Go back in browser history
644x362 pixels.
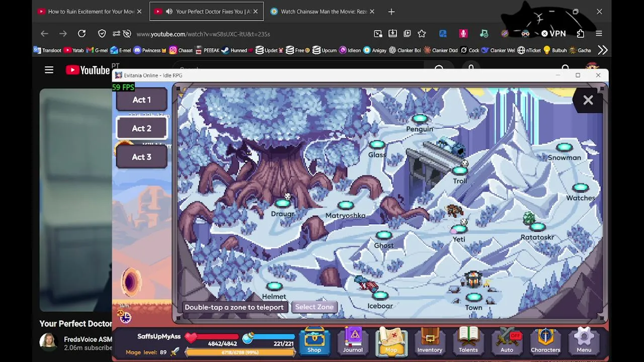click(x=44, y=34)
